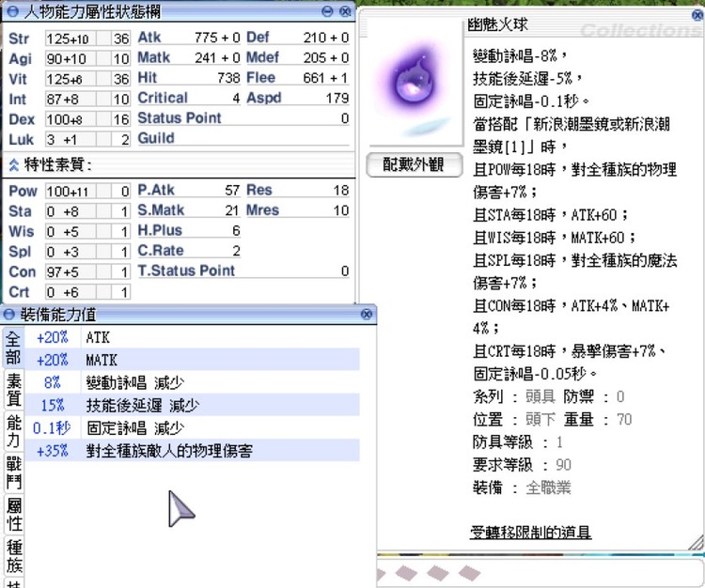Click the round icon left of 人物能力屬性狀態欄 title
Image resolution: width=705 pixels, height=588 pixels.
(12, 11)
